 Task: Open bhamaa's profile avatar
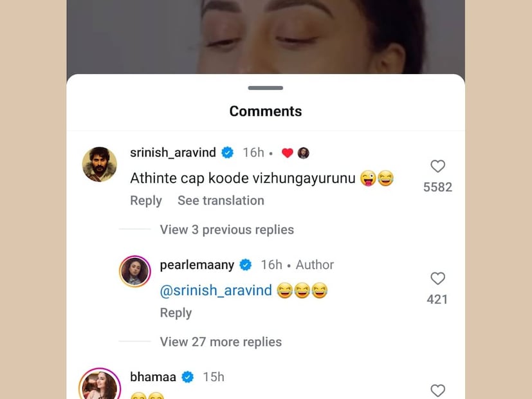(x=100, y=385)
